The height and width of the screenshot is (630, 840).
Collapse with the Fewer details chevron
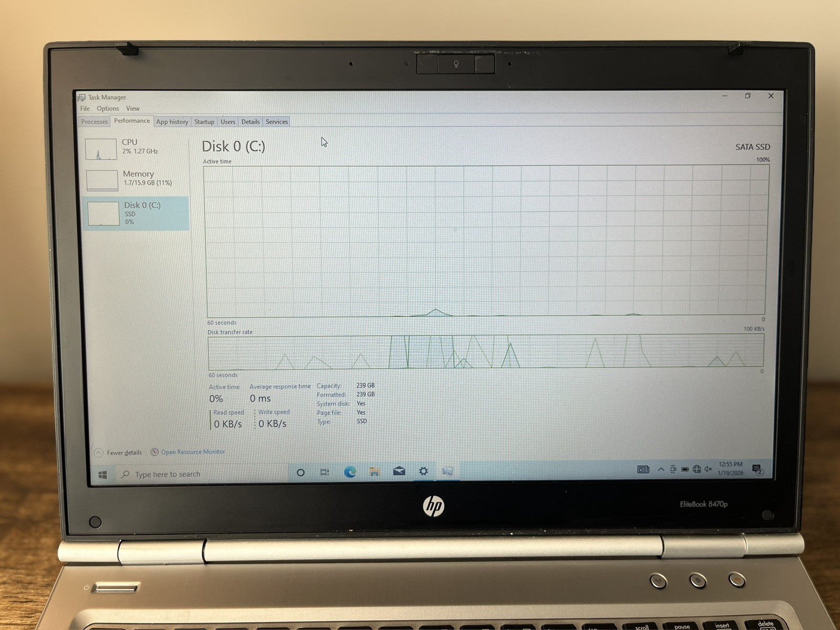click(99, 453)
